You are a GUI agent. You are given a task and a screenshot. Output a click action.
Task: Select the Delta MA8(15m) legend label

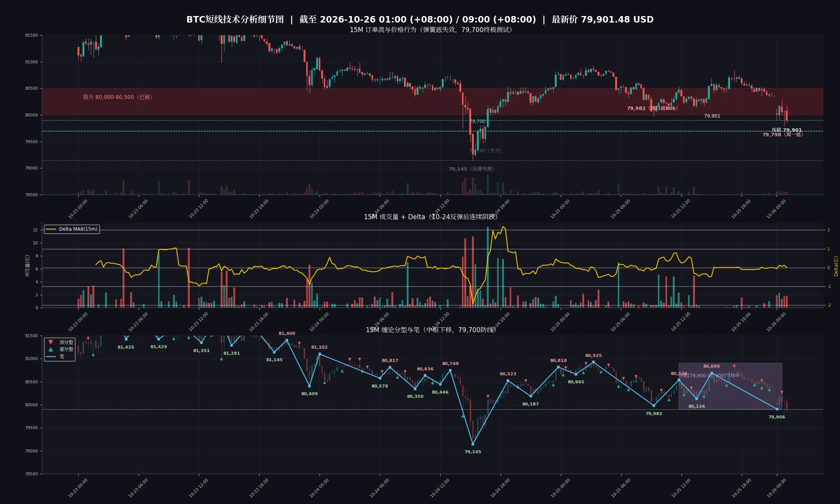78,229
